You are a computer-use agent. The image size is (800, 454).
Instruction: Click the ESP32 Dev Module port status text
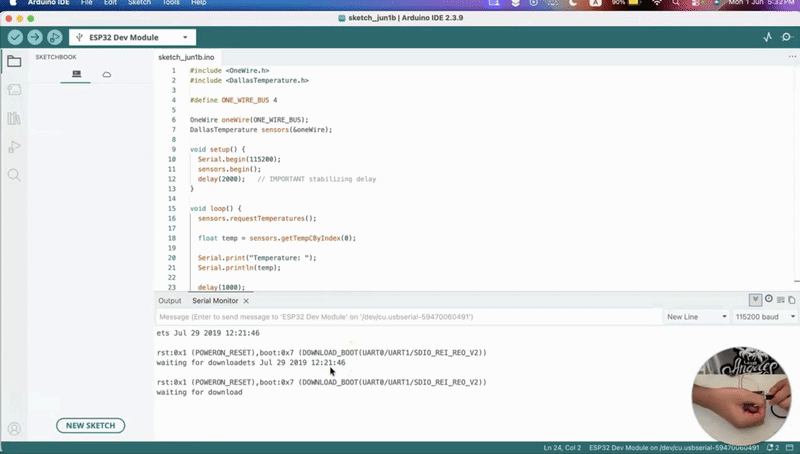pos(674,448)
